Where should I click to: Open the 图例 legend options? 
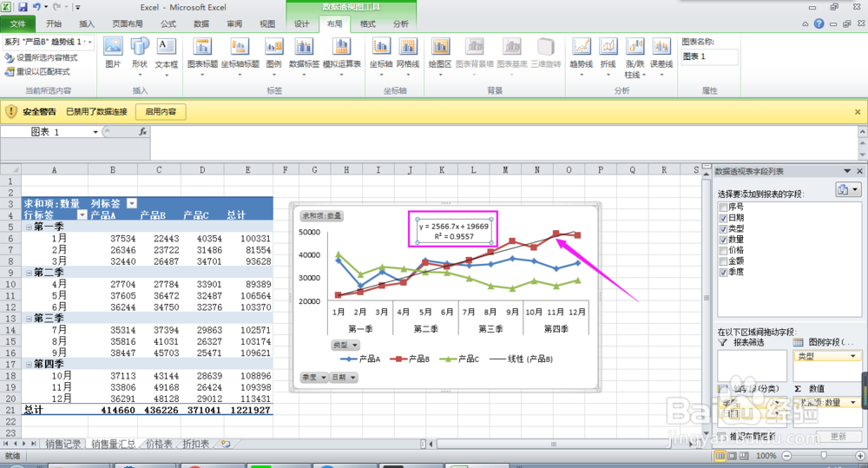[x=273, y=57]
